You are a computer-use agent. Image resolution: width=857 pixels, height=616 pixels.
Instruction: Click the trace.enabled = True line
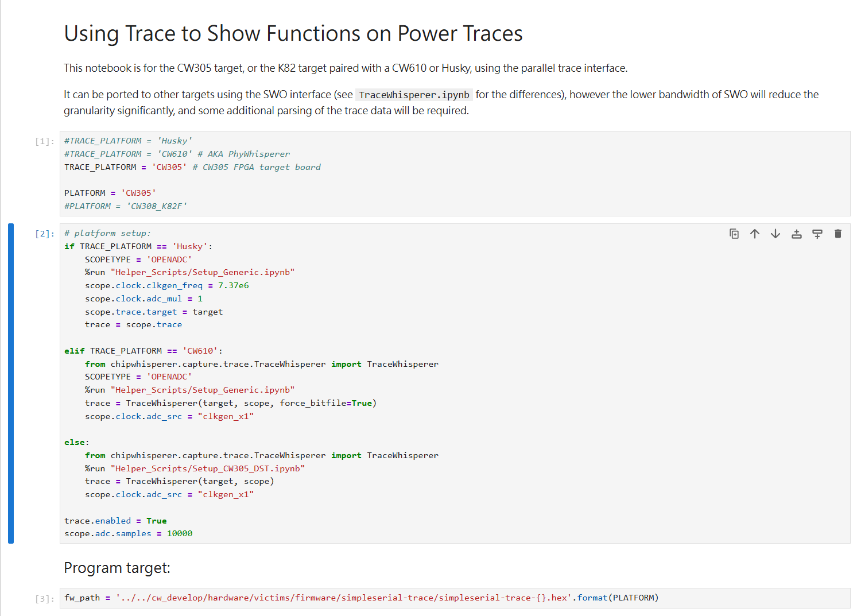coord(115,521)
